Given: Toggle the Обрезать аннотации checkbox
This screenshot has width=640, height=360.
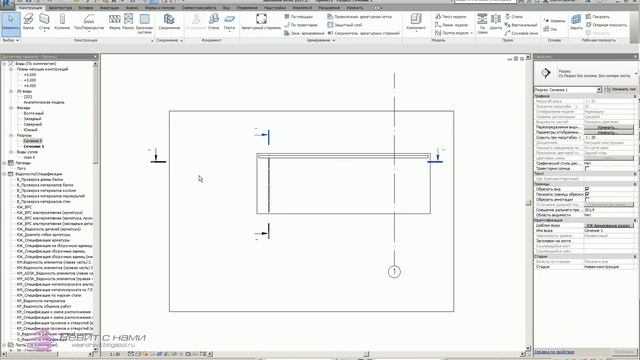Looking at the screenshot, I should [587, 200].
